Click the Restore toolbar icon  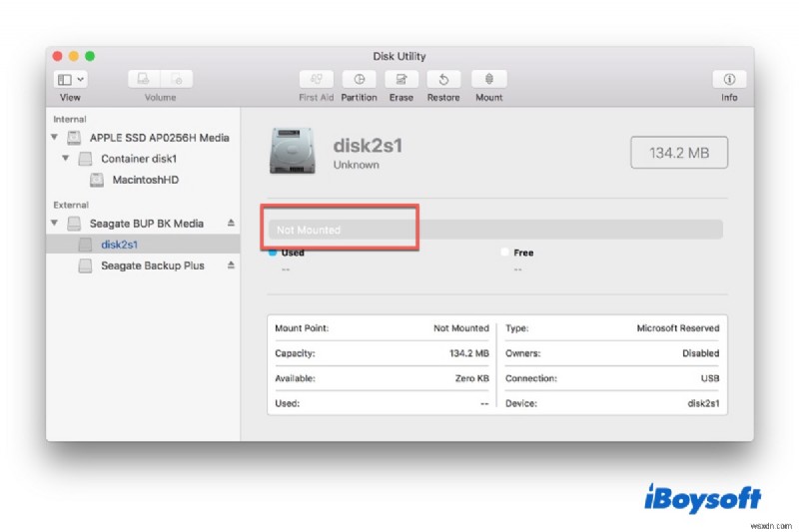point(443,80)
